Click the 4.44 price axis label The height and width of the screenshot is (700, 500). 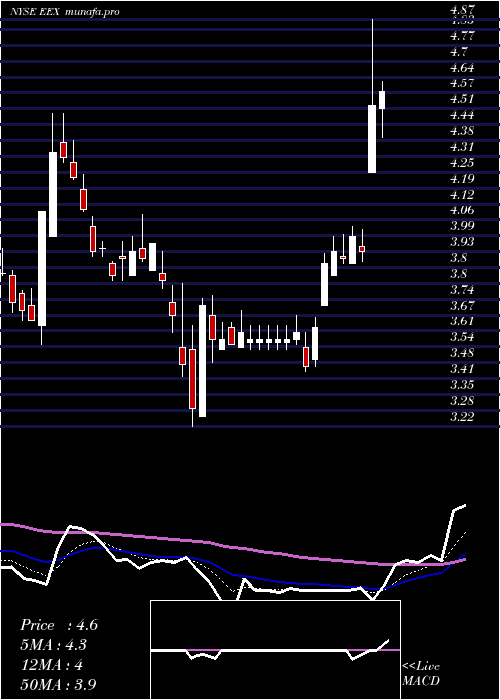[463, 115]
